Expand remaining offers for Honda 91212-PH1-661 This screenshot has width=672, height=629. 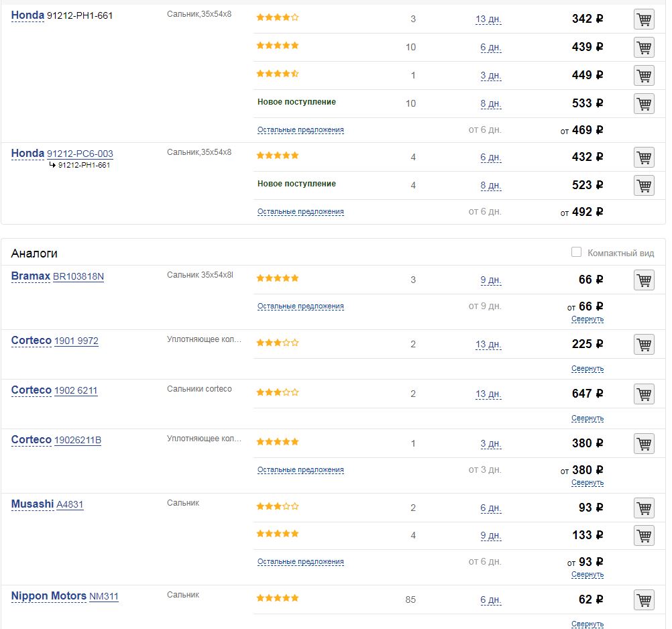(300, 130)
